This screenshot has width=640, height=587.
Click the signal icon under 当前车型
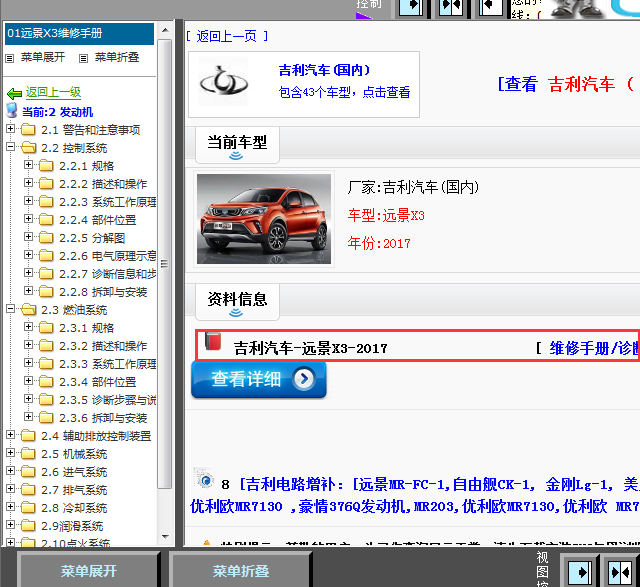pos(236,156)
